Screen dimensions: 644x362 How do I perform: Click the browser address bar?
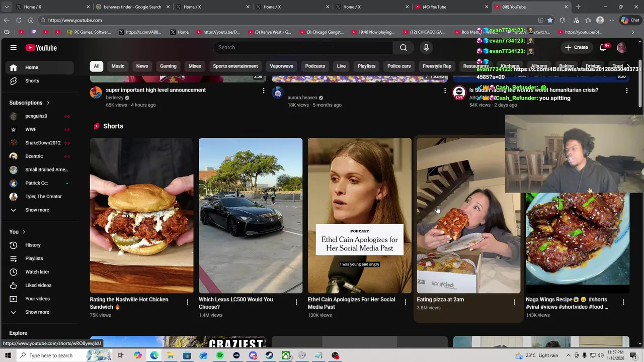pyautogui.click(x=287, y=20)
